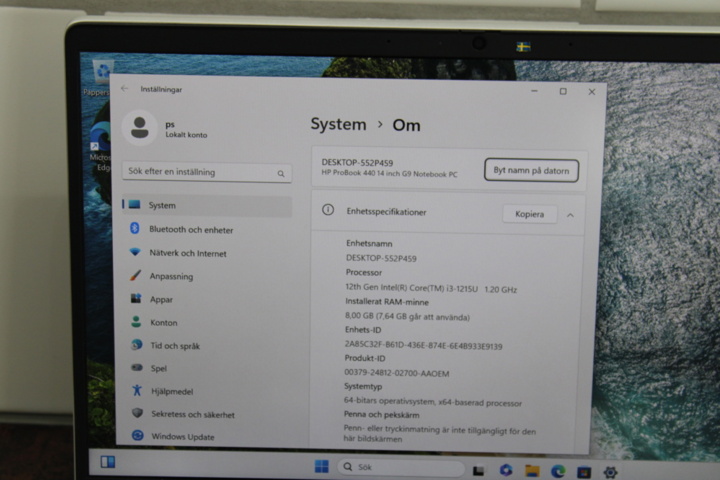720x480 pixels.
Task: Open Bluetooth och enheter settings
Action: (207, 229)
